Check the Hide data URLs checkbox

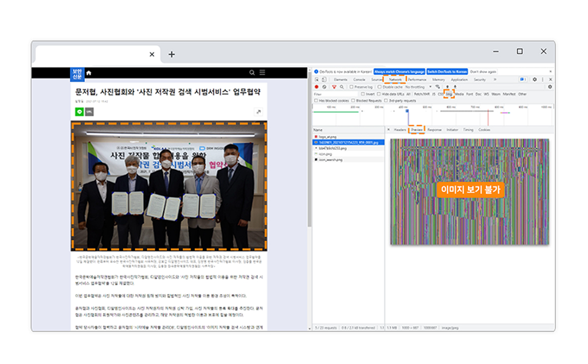pos(379,94)
